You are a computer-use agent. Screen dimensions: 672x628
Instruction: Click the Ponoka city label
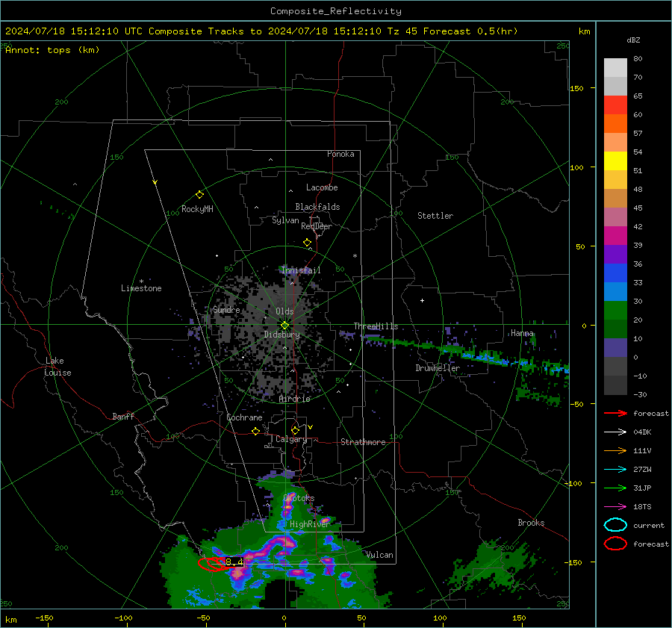(340, 154)
